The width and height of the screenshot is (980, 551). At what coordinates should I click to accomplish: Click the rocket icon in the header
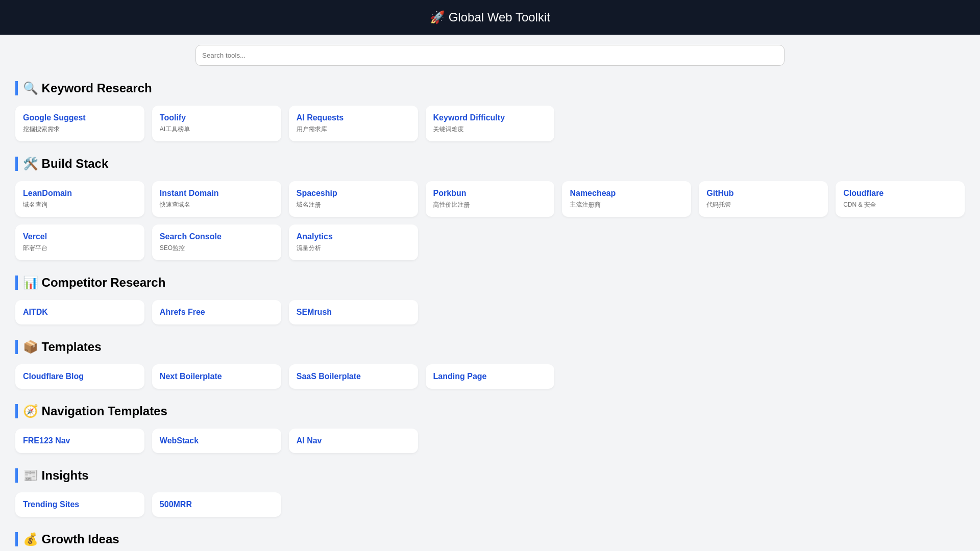coord(437,17)
